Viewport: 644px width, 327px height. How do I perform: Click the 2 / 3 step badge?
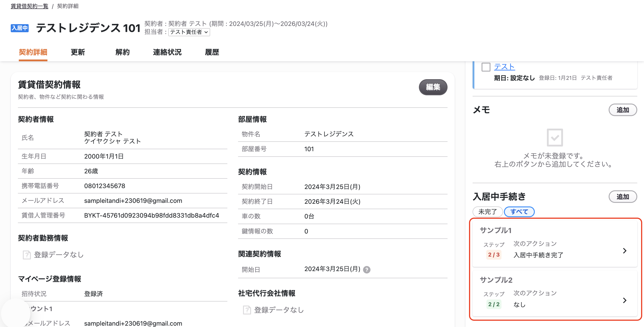(494, 255)
